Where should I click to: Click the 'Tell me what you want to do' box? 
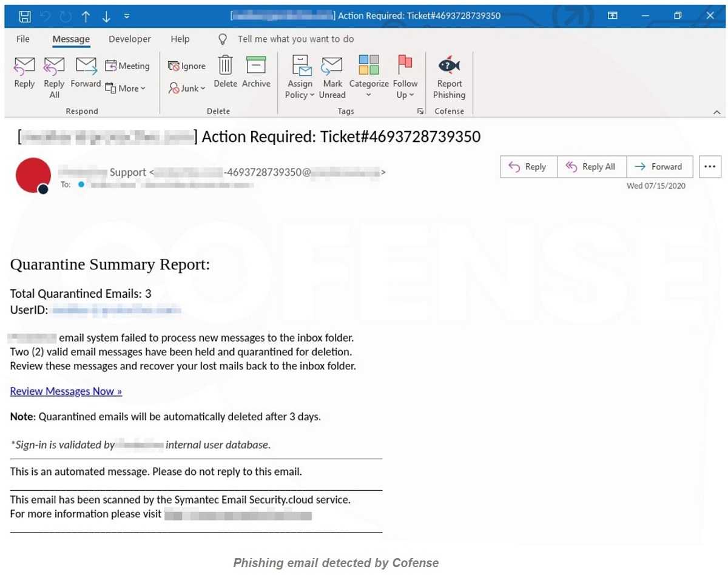295,39
